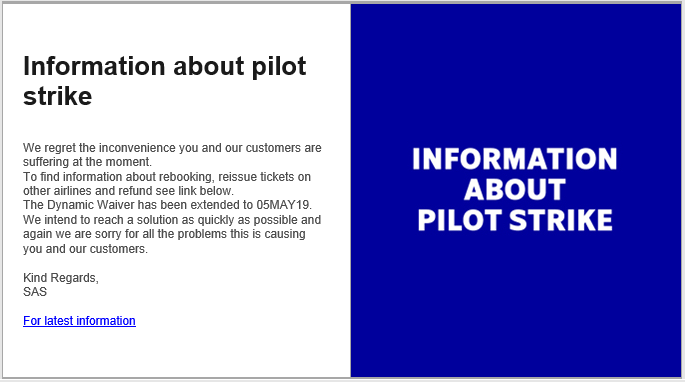Select the "SAS" signature text
This screenshot has height=382, width=685.
tap(35, 292)
